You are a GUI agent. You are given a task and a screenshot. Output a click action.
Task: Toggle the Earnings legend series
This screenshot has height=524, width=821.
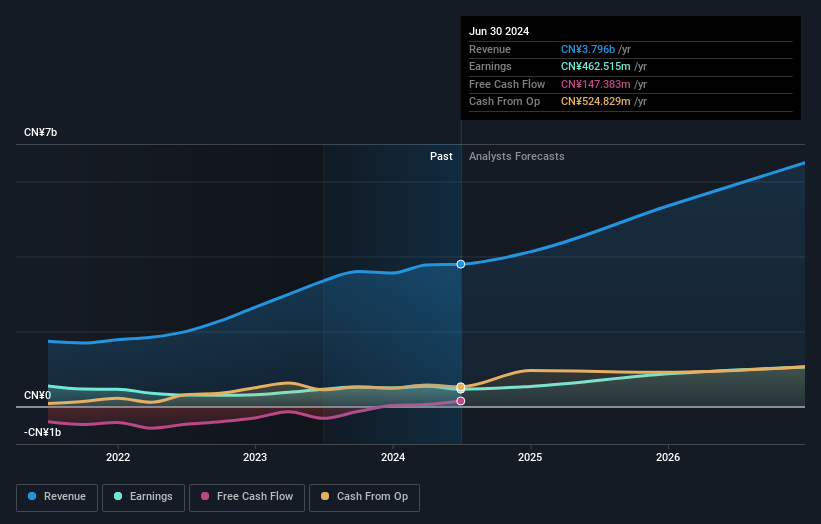click(143, 497)
